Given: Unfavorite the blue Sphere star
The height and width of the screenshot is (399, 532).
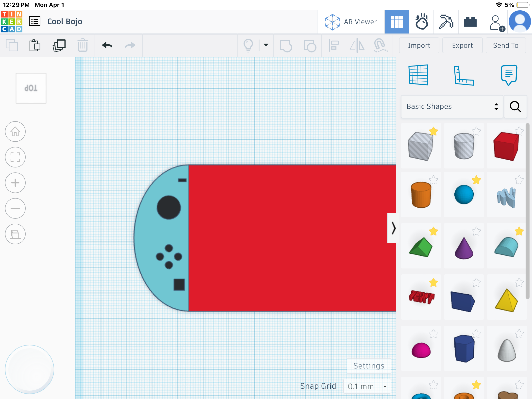Looking at the screenshot, I should point(476,180).
